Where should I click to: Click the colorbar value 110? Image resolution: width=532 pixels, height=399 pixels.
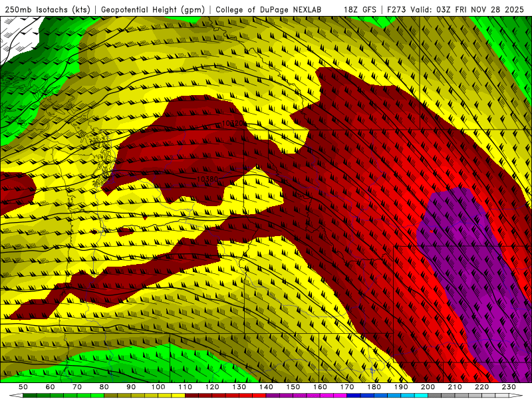click(x=186, y=387)
